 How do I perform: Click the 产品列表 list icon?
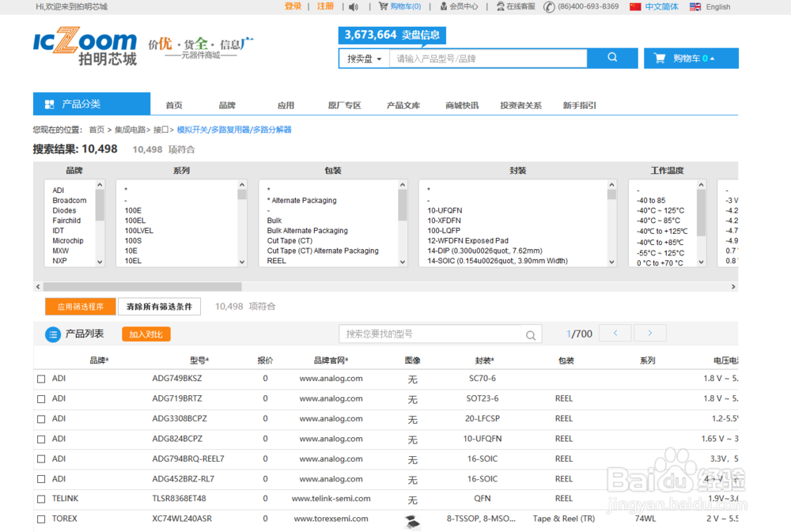point(52,334)
